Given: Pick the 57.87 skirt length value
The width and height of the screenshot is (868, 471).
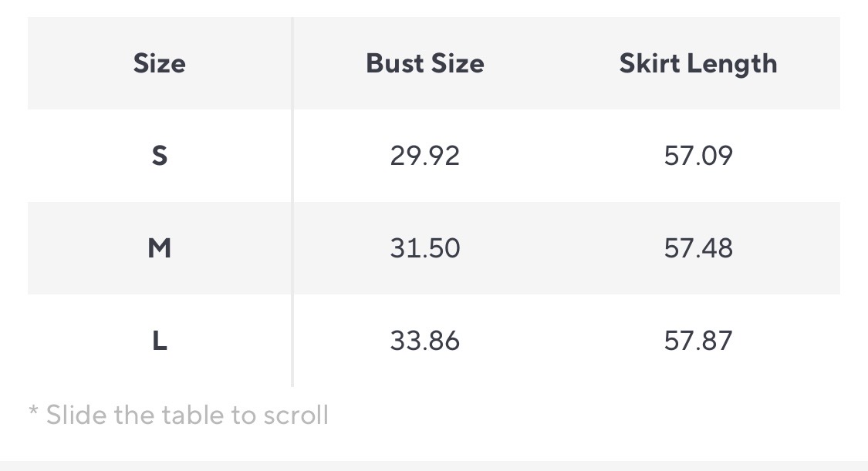Looking at the screenshot, I should [x=697, y=341].
